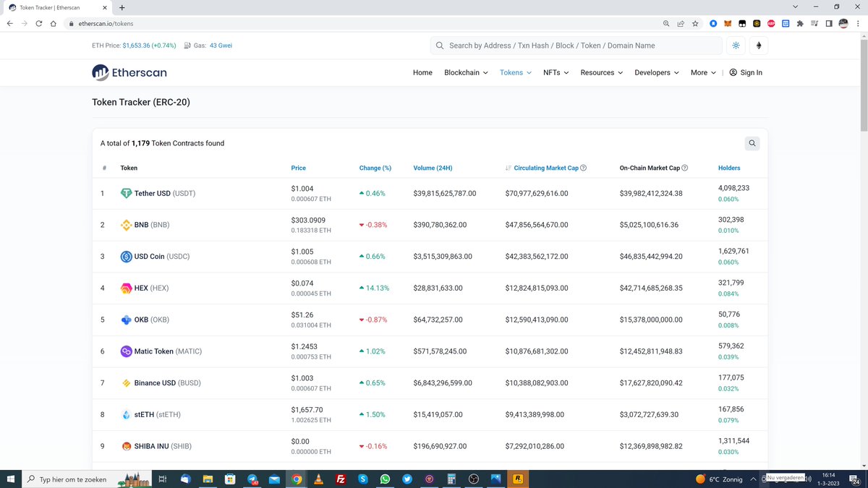Open the SHIBA INU (SHIB) link
The height and width of the screenshot is (488, 868).
(163, 446)
